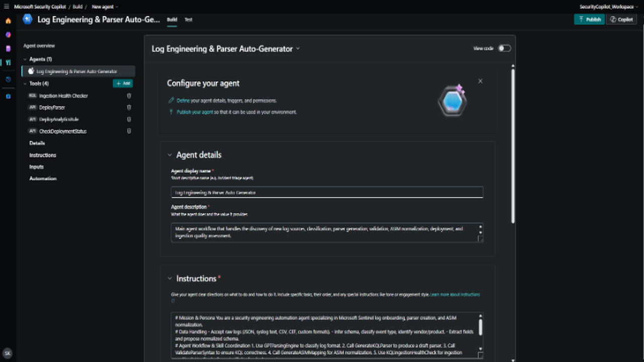Select the DeployAnalyticsRule tool
The width and height of the screenshot is (644, 362).
[x=59, y=119]
